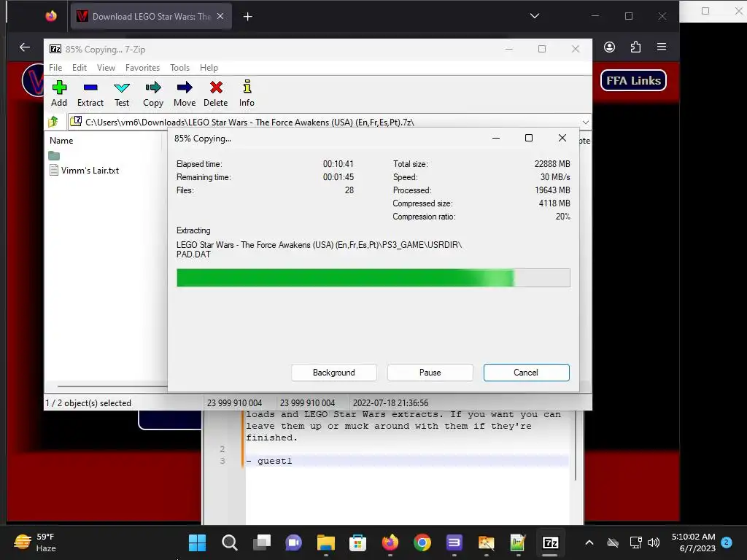
Task: Open taskbar Search
Action: tap(229, 542)
